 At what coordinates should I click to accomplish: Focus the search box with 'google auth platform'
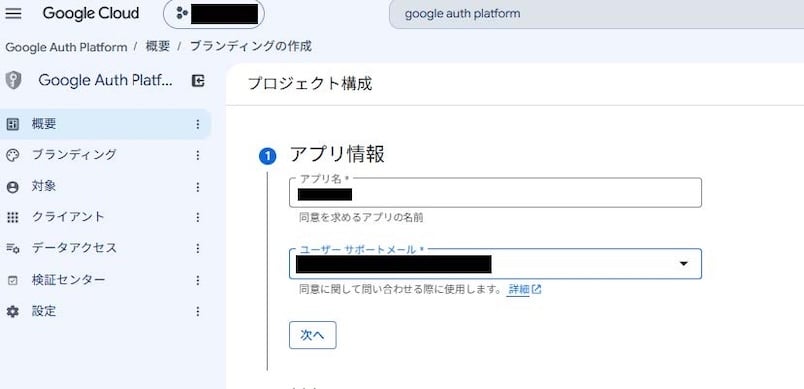coord(596,14)
